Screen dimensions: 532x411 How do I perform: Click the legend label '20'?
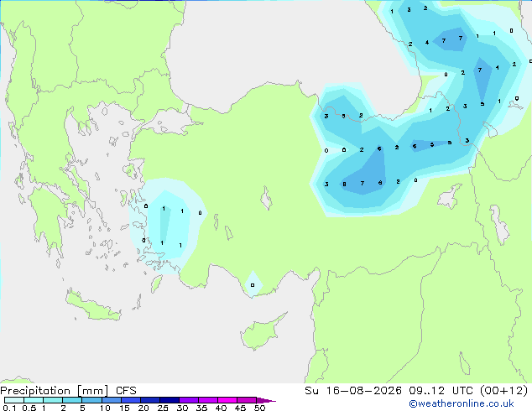[143, 408]
